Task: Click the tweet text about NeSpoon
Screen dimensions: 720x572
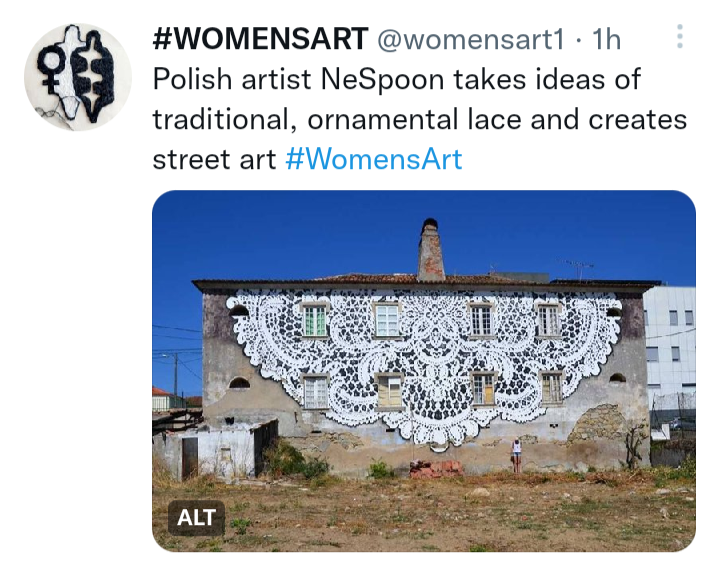Action: point(420,119)
